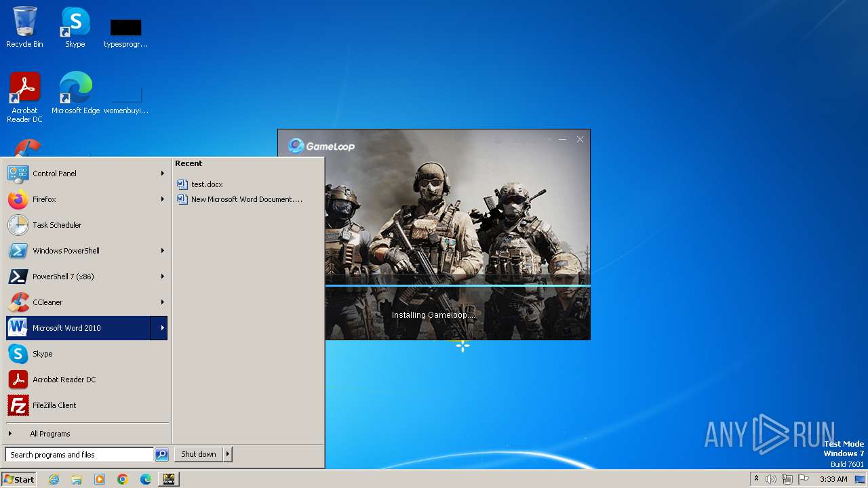Launch PowerShell 7 (x86) icon

(x=18, y=277)
